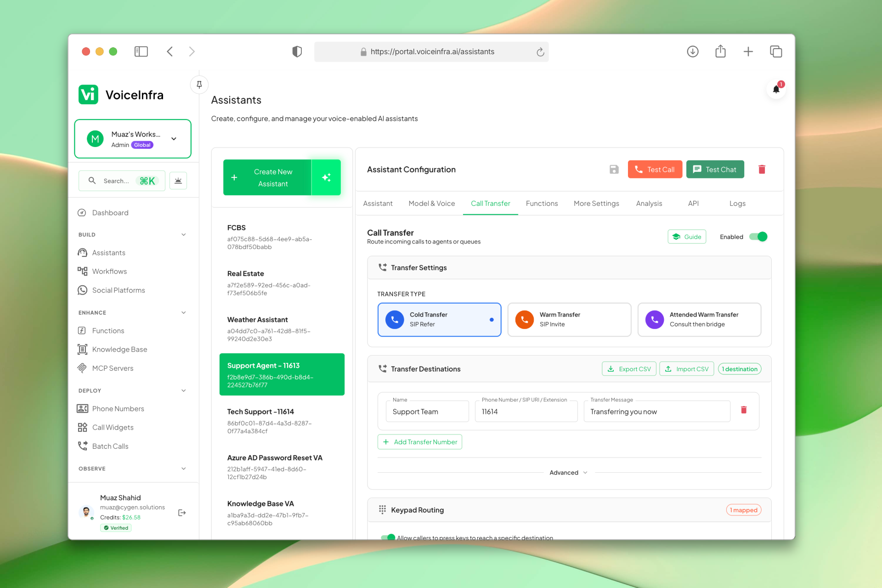Select Cold Transfer SIP Refer type
Viewport: 882px width, 588px height.
[x=439, y=320]
